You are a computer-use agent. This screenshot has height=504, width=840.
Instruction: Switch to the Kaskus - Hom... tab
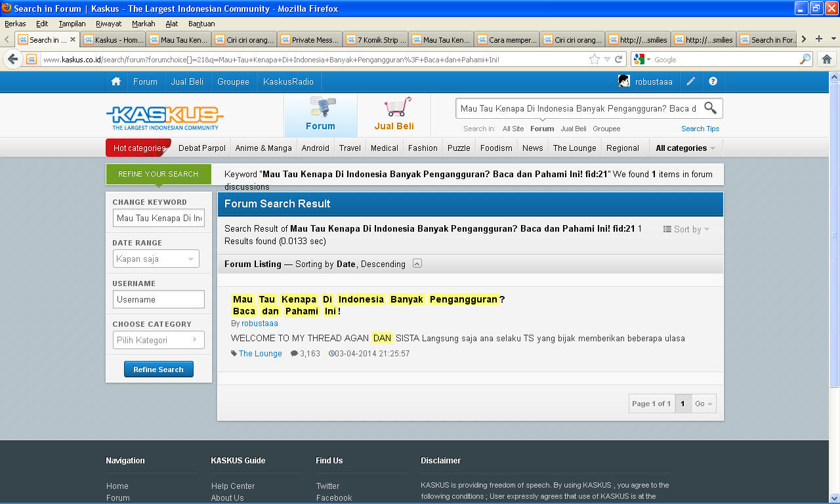point(113,39)
